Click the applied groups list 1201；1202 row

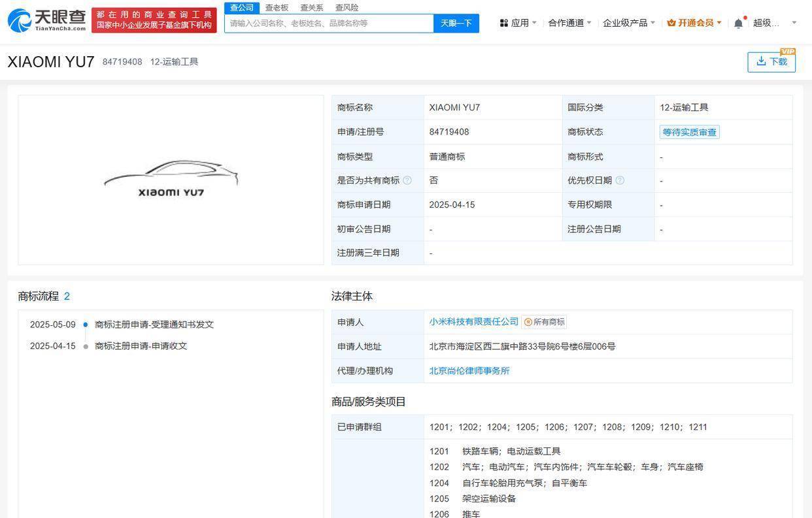pyautogui.click(x=568, y=427)
